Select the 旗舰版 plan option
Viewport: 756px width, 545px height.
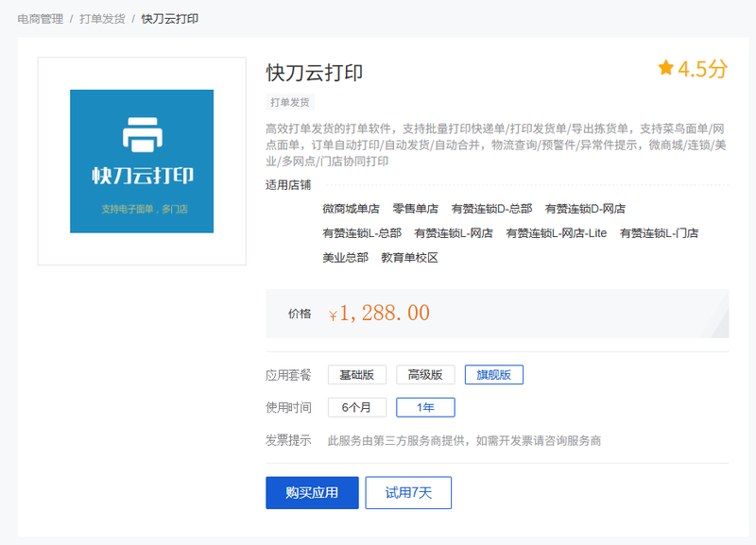pos(493,375)
